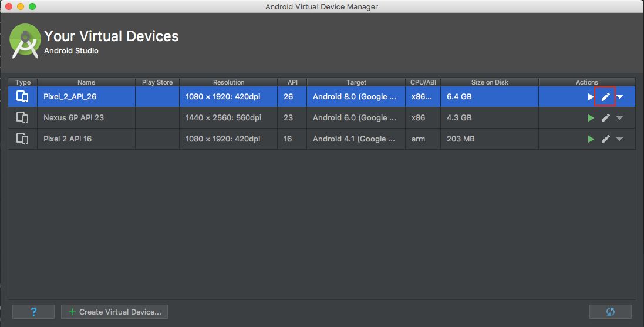Click Create Virtual Device button
Image resolution: width=644 pixels, height=327 pixels.
click(x=114, y=312)
